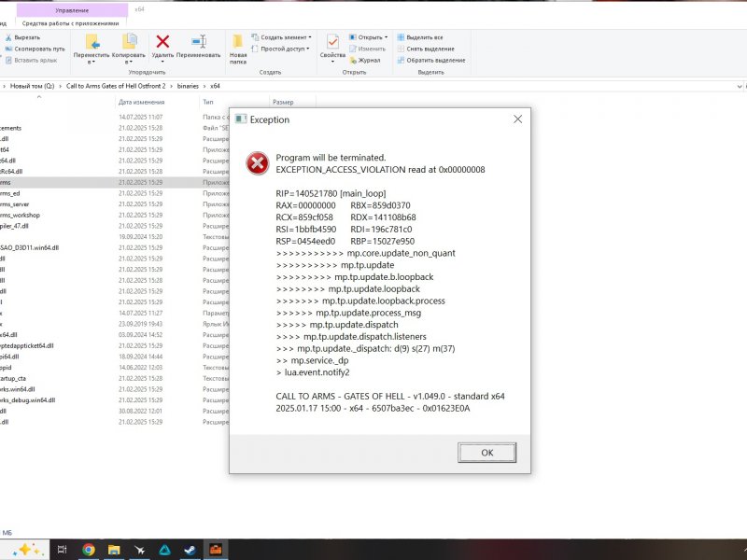747x560 pixels.
Task: Click Paste shortcut (Вставить ярлык)
Action: pos(31,60)
